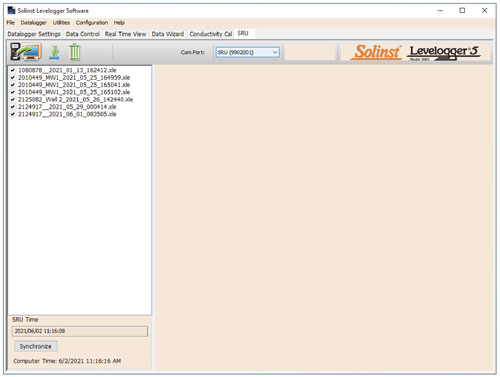Toggle the 2124917__2021_05_29_000414.xle checkbox

coord(13,107)
